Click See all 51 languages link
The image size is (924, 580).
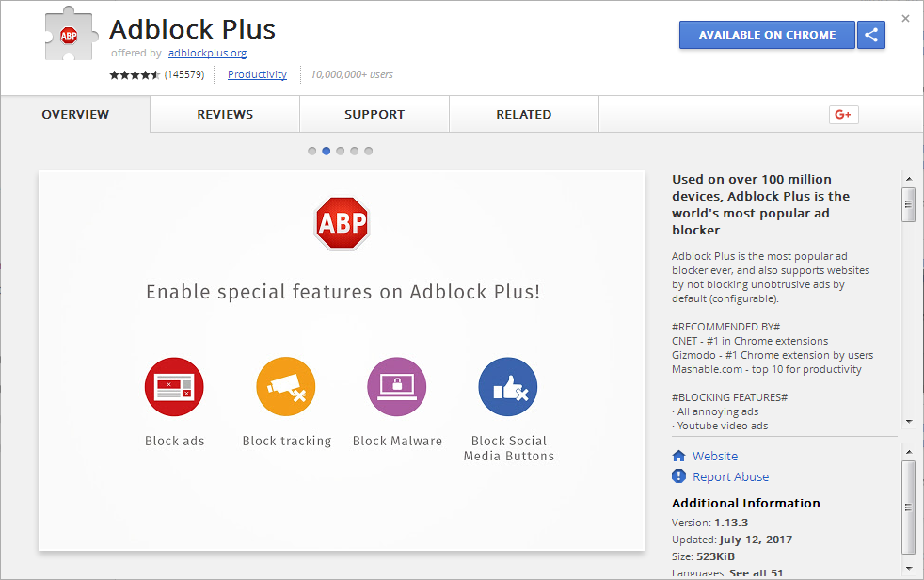[x=757, y=572]
